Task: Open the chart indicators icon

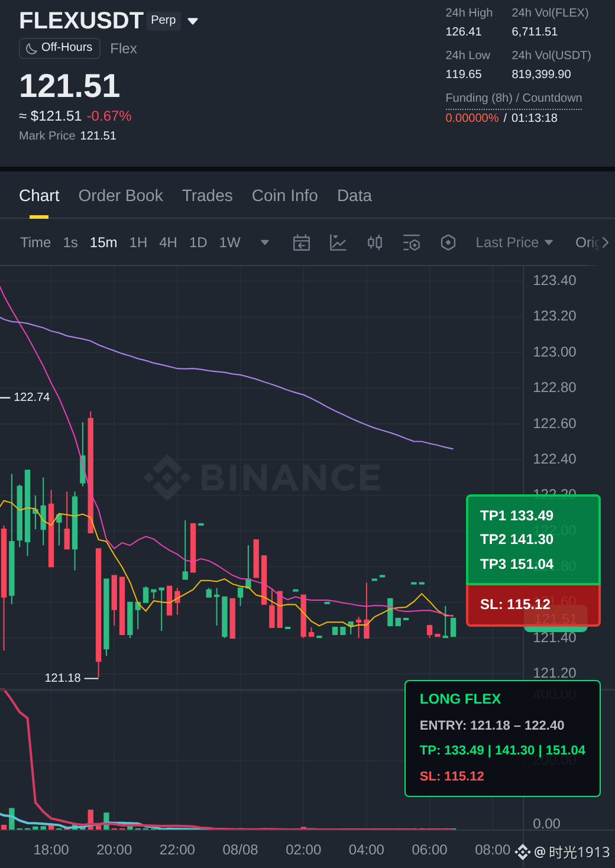Action: point(338,242)
